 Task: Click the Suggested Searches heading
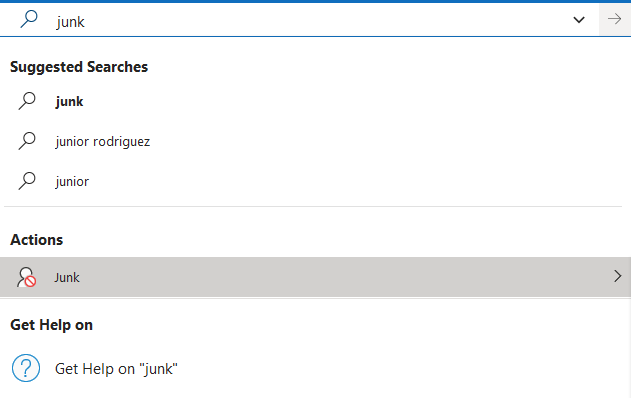[79, 67]
